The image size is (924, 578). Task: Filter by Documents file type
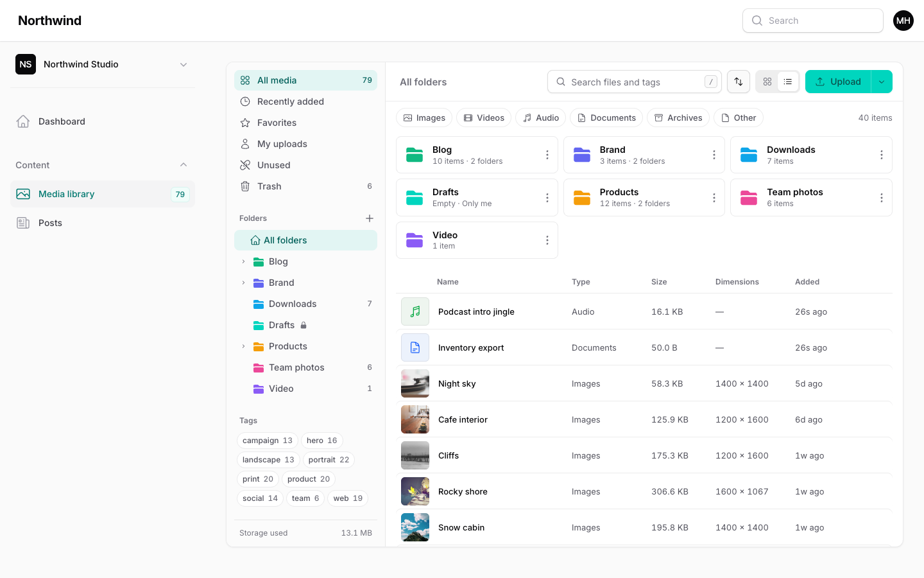pyautogui.click(x=606, y=118)
